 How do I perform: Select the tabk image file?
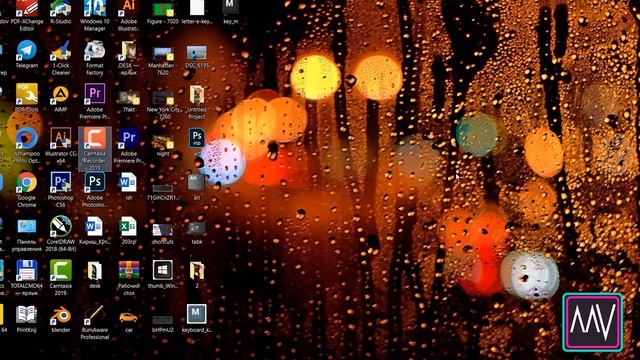coord(197,232)
